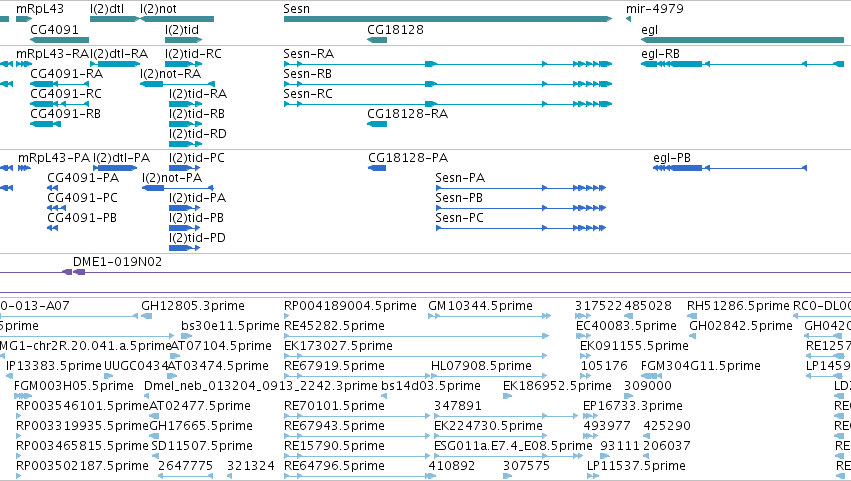Viewport: 851px width, 481px height.
Task: Click protein egl-PB
Action: (672, 158)
